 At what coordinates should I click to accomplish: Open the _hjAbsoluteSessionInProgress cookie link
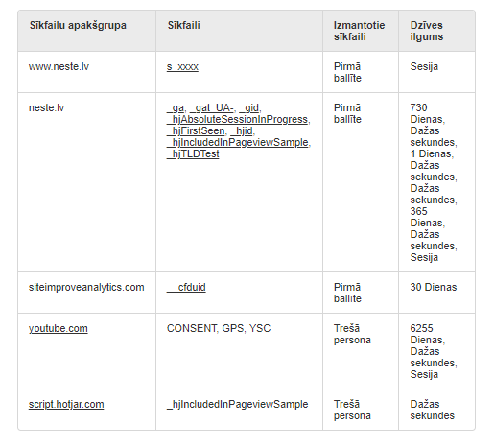238,120
